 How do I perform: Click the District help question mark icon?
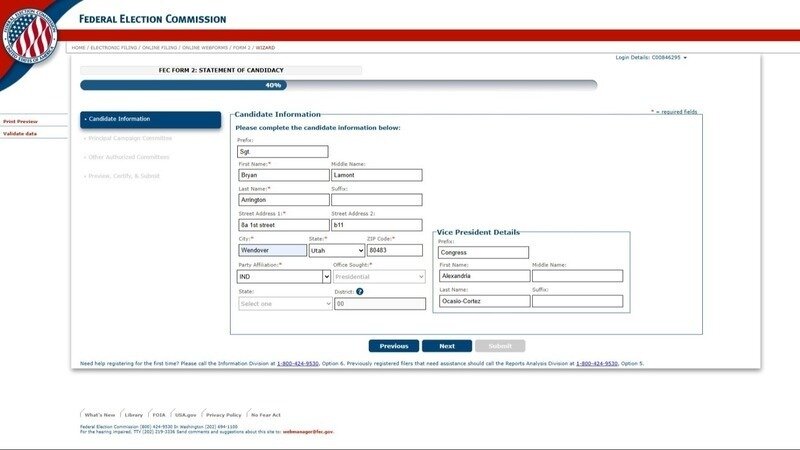(x=359, y=291)
